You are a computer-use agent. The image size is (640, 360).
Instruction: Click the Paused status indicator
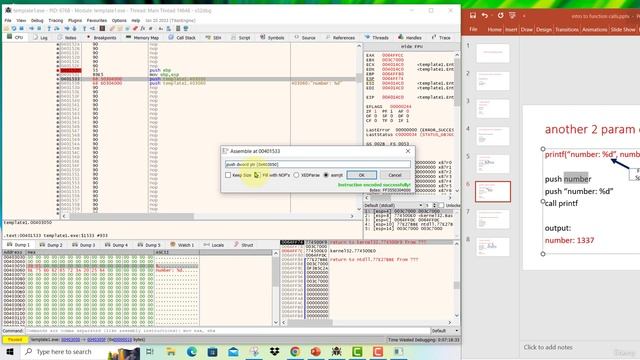tap(15, 340)
